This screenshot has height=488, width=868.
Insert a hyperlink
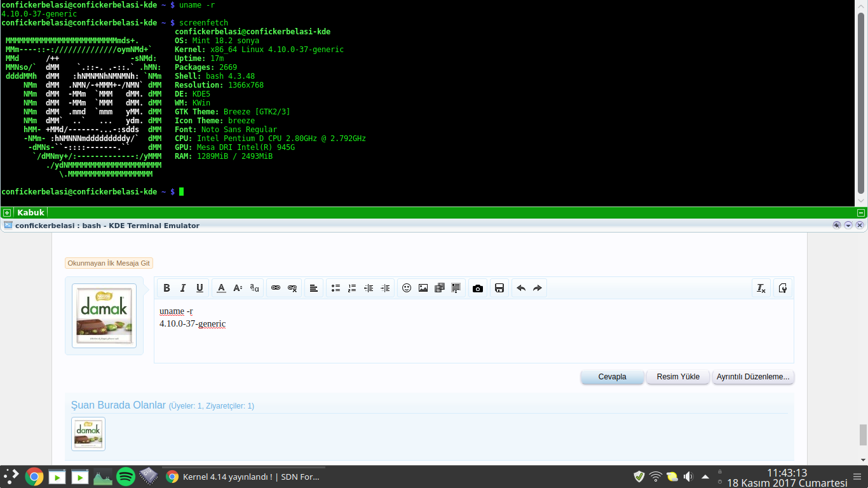pos(276,288)
